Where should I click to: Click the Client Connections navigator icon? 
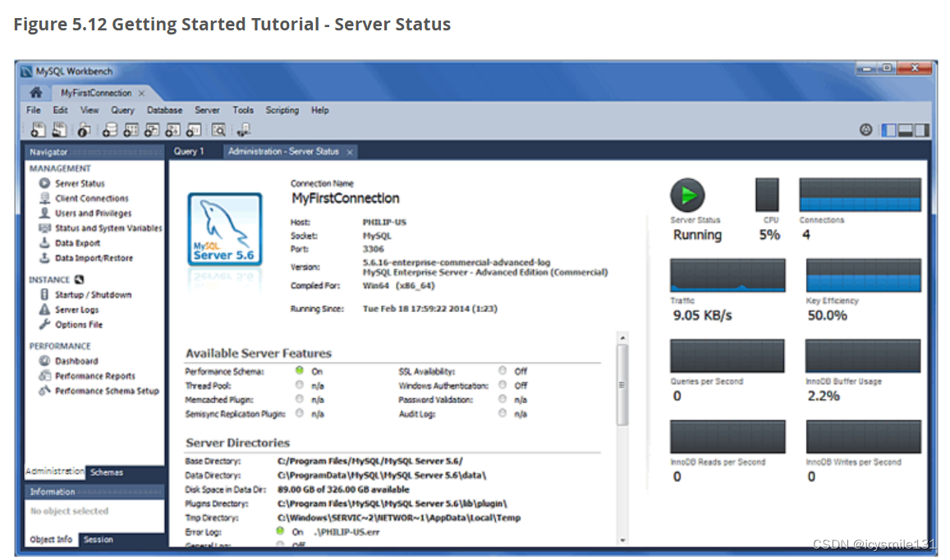[x=44, y=198]
